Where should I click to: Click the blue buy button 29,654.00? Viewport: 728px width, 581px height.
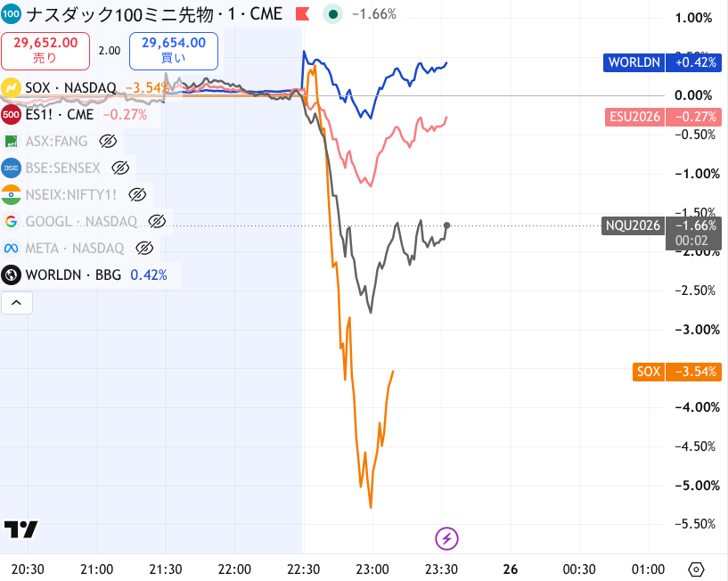[x=174, y=51]
